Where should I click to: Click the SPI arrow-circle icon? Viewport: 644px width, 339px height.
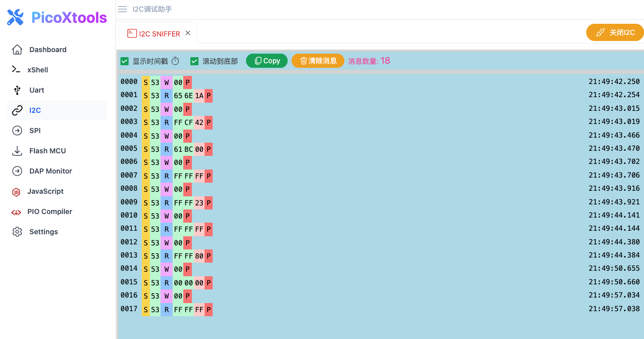(17, 131)
